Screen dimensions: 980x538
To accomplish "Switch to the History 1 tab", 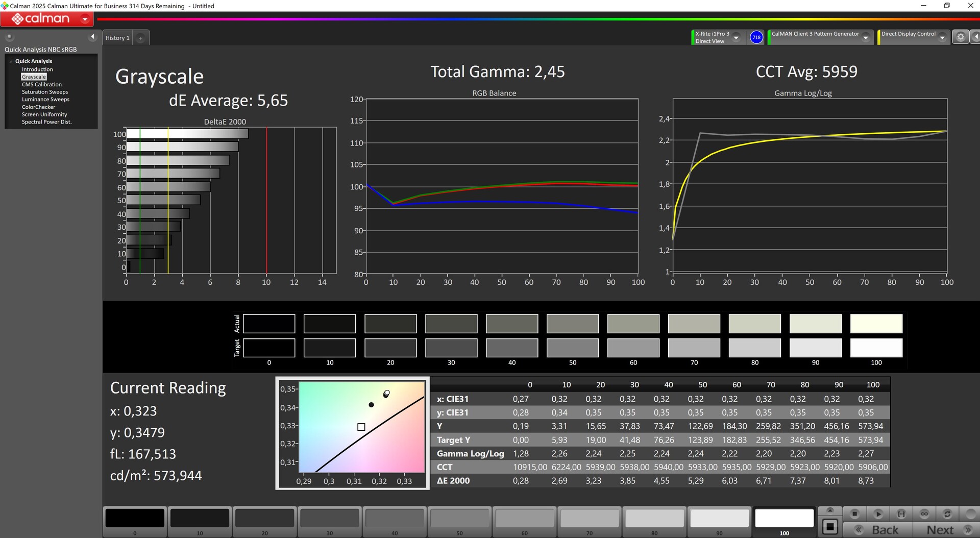I will coord(117,38).
